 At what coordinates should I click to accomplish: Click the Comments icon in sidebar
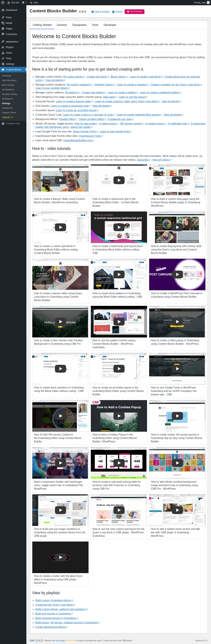point(3,34)
